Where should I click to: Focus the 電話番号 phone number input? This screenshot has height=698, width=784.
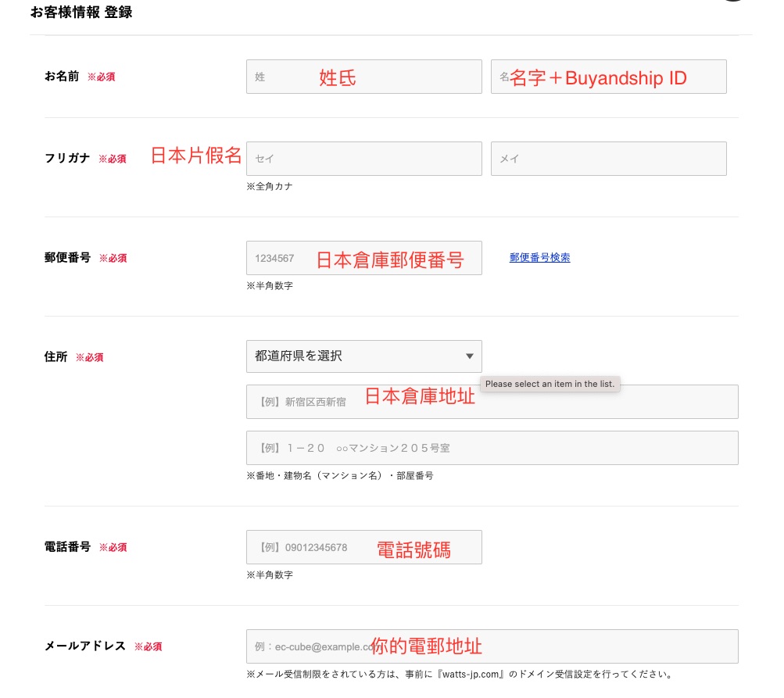tap(363, 547)
